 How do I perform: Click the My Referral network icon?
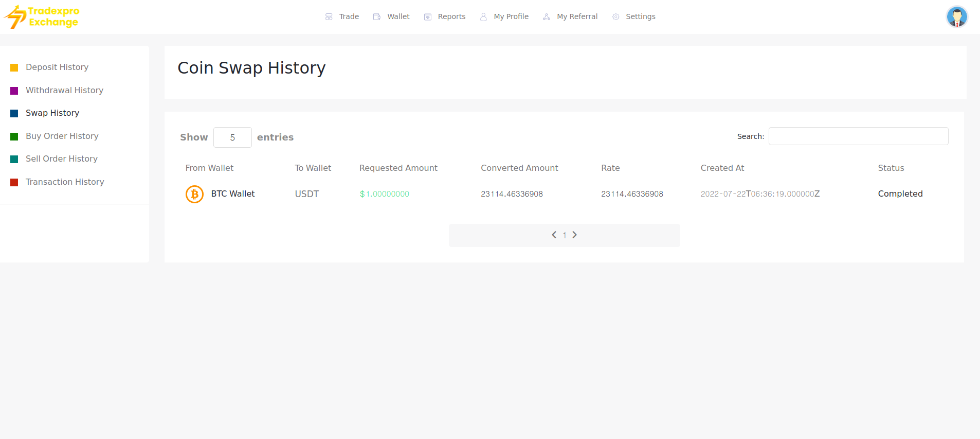click(x=547, y=17)
